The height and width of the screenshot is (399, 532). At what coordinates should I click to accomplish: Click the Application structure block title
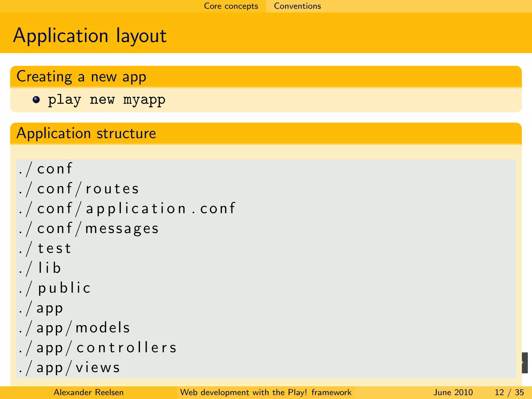86,134
